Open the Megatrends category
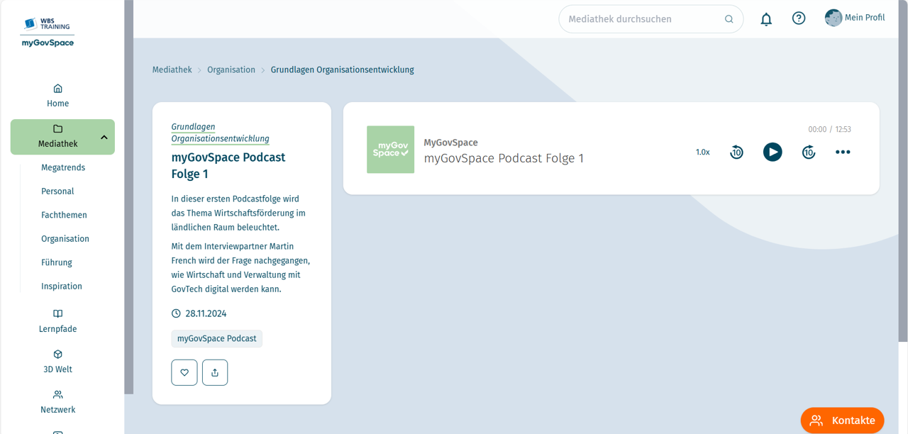 pyautogui.click(x=63, y=167)
